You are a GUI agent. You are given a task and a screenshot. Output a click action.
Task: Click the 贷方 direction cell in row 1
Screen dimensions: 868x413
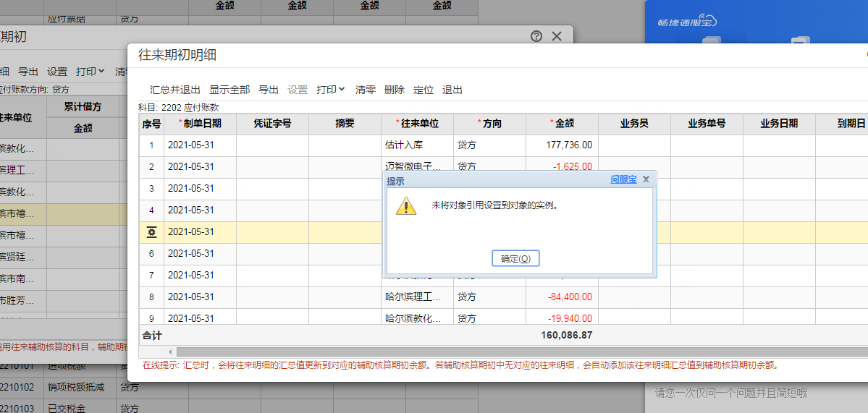489,145
